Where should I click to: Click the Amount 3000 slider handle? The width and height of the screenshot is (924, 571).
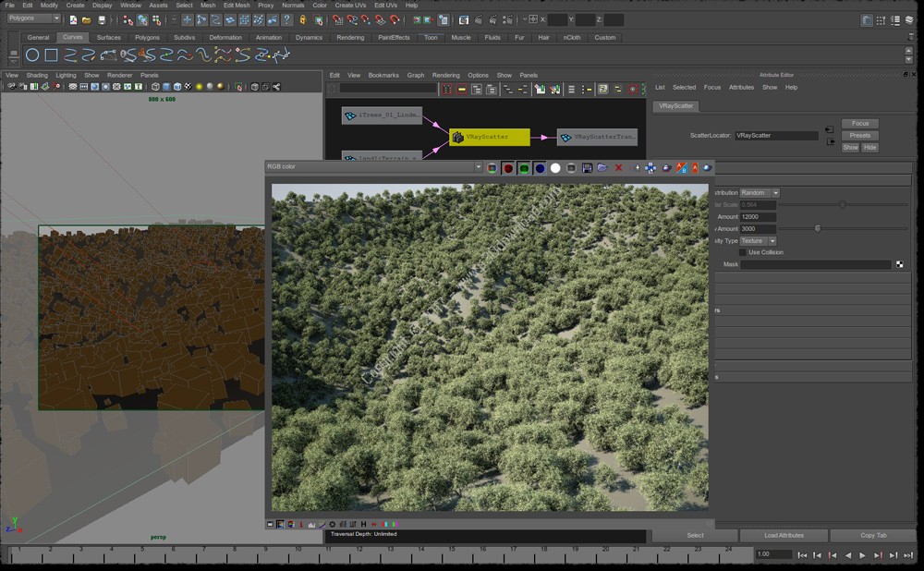pos(818,228)
